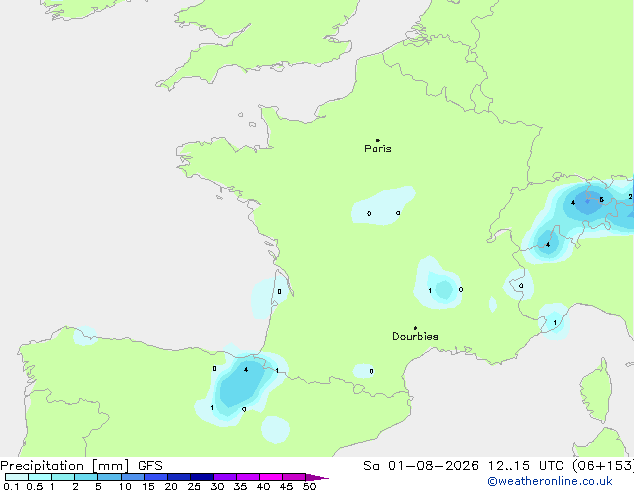Click the Paris city label
This screenshot has height=490, width=634.
378,149
